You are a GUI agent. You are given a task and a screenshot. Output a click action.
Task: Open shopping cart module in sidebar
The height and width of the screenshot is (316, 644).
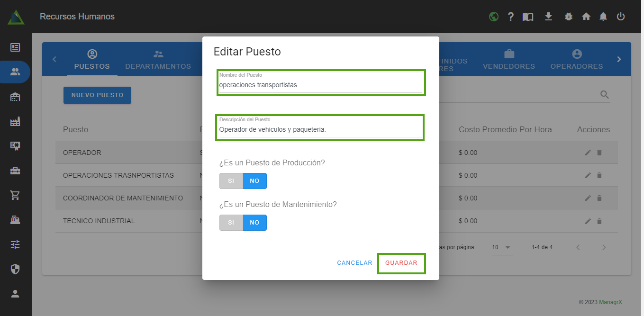(x=15, y=195)
